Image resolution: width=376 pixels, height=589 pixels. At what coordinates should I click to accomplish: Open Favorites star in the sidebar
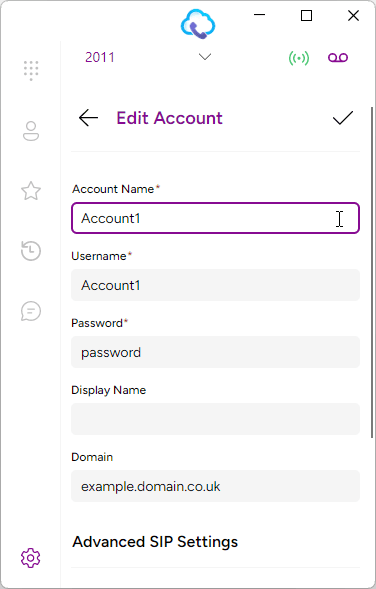[31, 191]
